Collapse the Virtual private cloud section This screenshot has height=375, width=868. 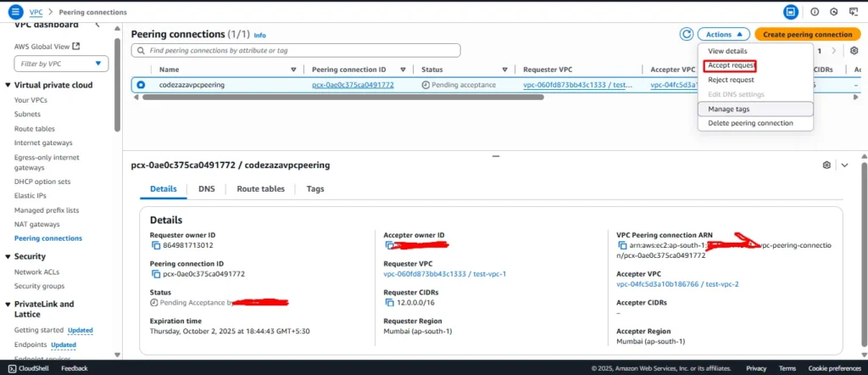coord(8,86)
